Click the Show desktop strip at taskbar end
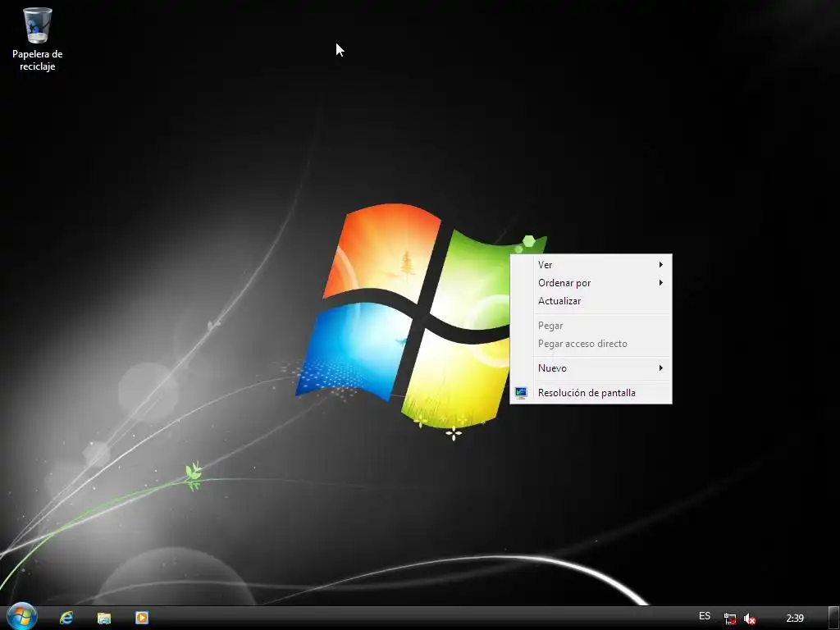The width and height of the screenshot is (840, 630). pyautogui.click(x=833, y=618)
